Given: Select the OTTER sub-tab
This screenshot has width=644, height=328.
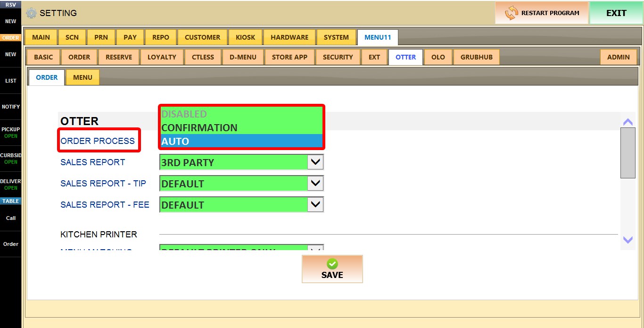Looking at the screenshot, I should click(x=406, y=57).
